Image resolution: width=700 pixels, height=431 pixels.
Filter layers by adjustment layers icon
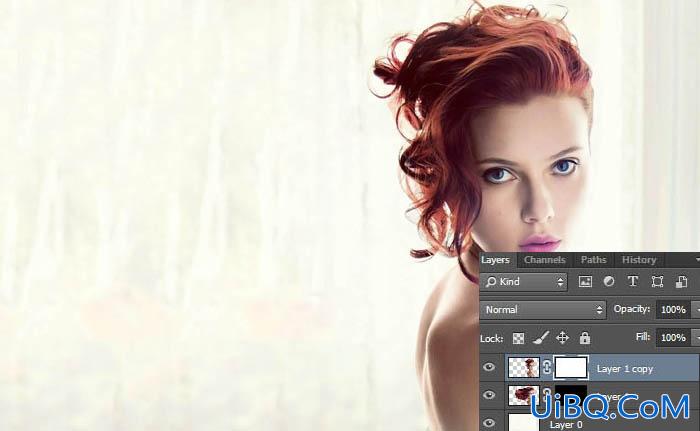click(x=608, y=281)
